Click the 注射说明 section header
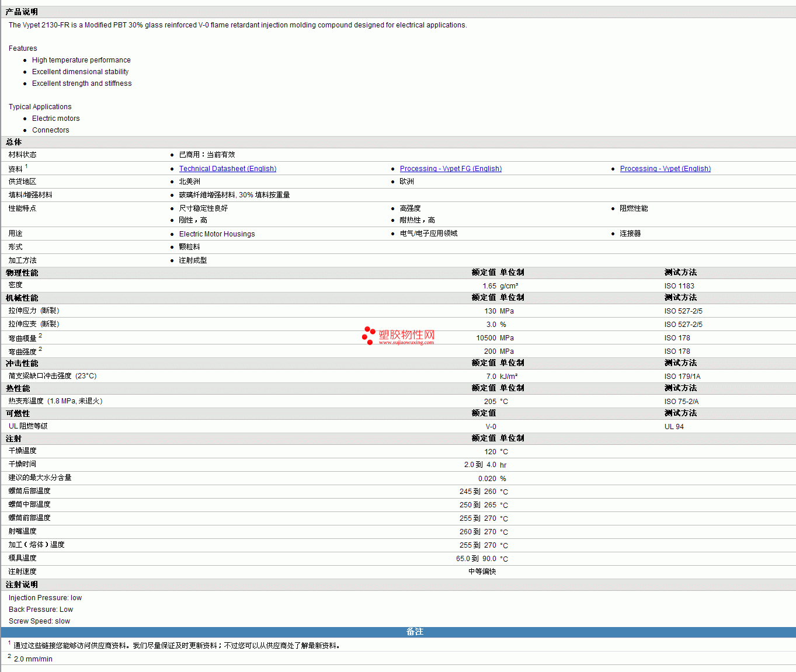Image resolution: width=796 pixels, height=672 pixels. point(22,584)
